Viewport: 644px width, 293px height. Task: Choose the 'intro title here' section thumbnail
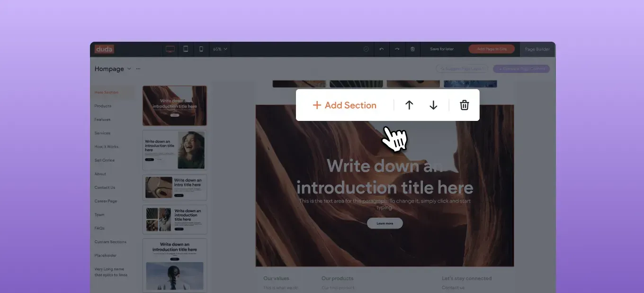click(175, 187)
